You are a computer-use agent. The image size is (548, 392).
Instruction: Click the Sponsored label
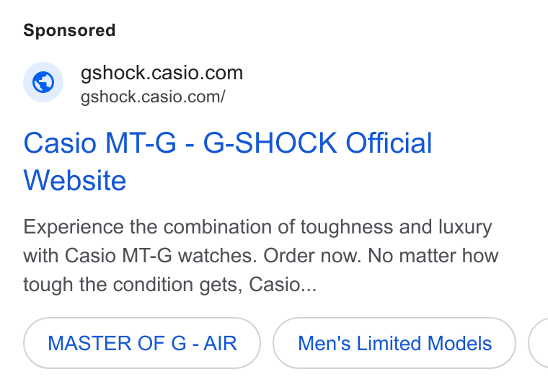69,30
